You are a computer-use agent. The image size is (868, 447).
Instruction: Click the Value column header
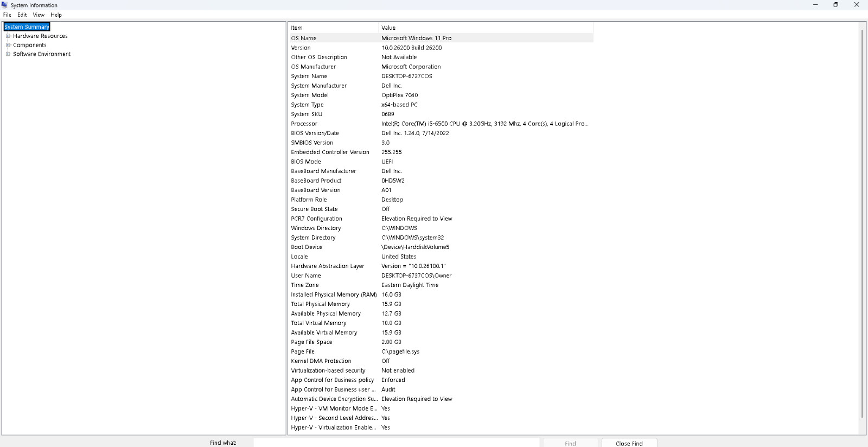(486, 28)
